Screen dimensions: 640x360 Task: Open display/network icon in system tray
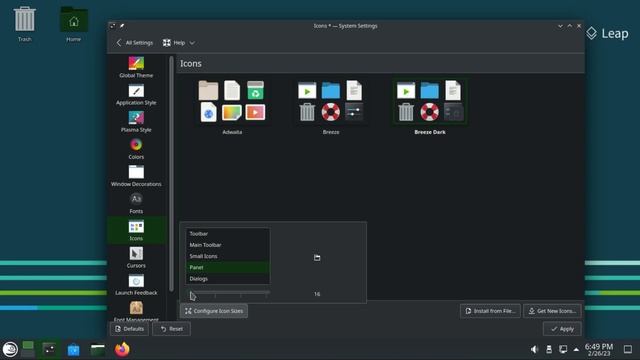[563, 349]
